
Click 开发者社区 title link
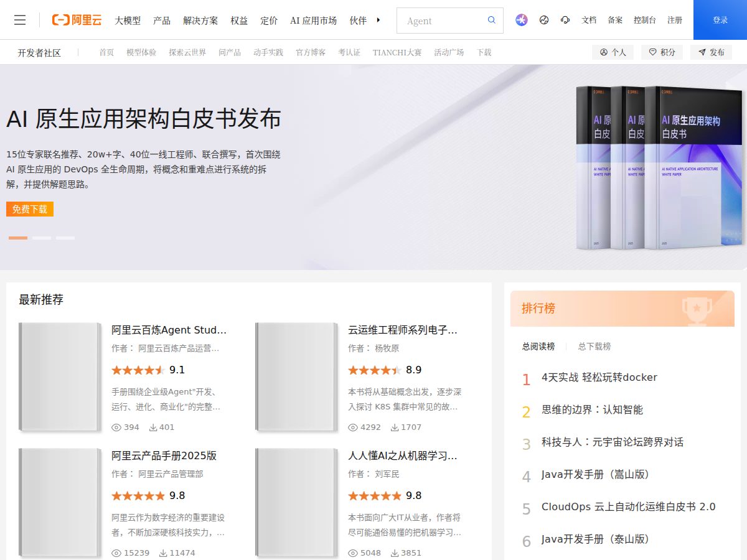[x=39, y=53]
